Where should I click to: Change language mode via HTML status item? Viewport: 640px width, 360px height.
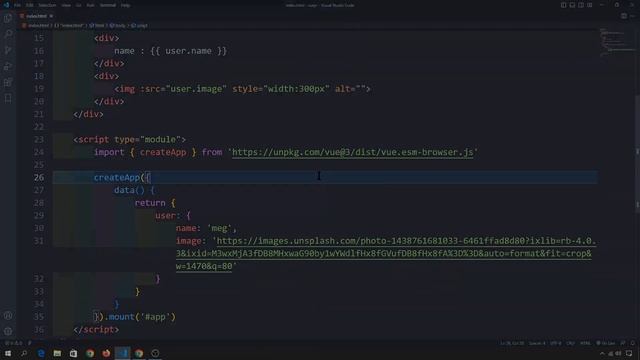(585, 343)
